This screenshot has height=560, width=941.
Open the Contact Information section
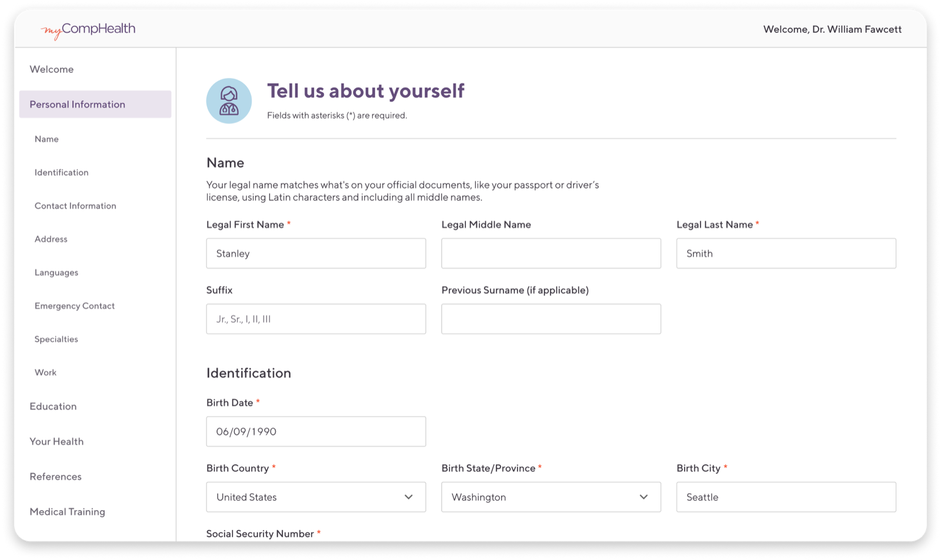[75, 206]
